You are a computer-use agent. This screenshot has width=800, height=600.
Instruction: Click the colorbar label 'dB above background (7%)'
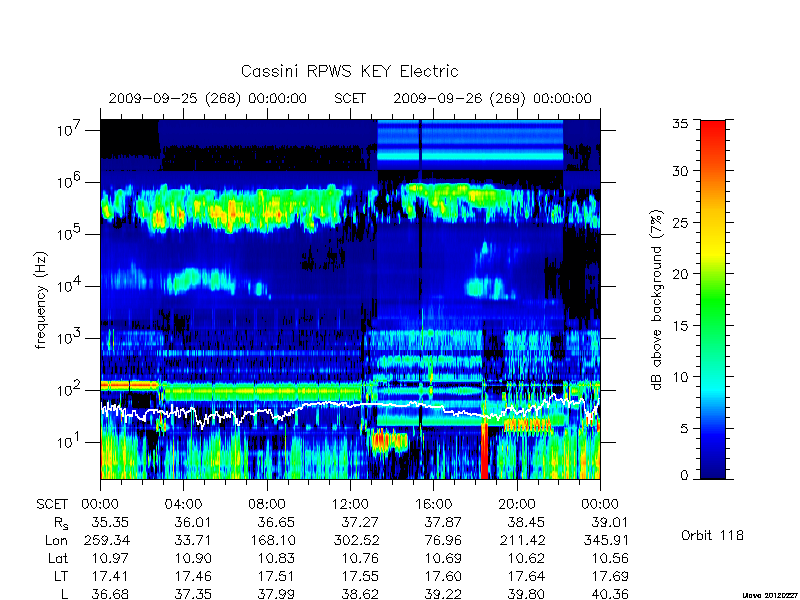click(x=657, y=300)
